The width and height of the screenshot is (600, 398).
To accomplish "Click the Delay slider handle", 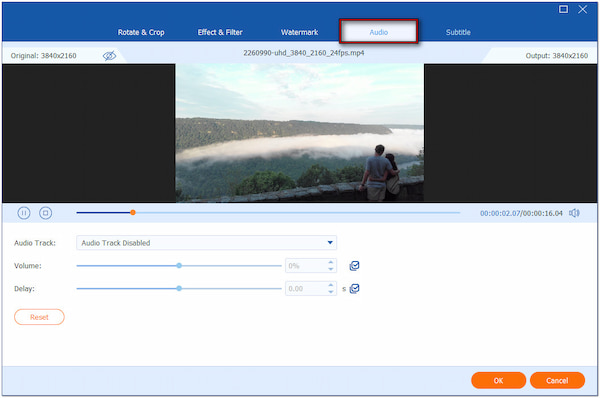I will tap(179, 289).
